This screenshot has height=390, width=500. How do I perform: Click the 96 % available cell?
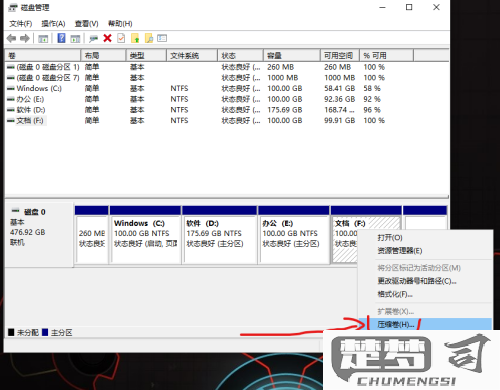tap(372, 110)
